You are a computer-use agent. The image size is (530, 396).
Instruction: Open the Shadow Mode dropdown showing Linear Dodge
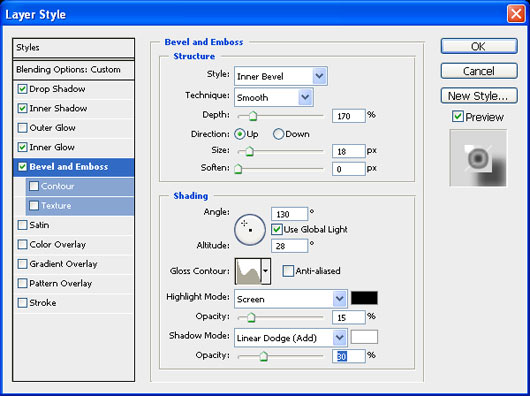(291, 338)
